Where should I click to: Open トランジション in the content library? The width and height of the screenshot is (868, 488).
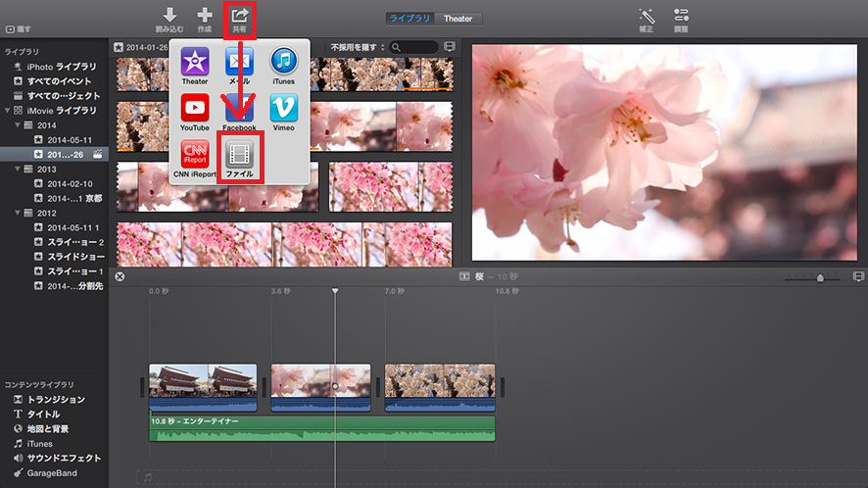coord(55,400)
